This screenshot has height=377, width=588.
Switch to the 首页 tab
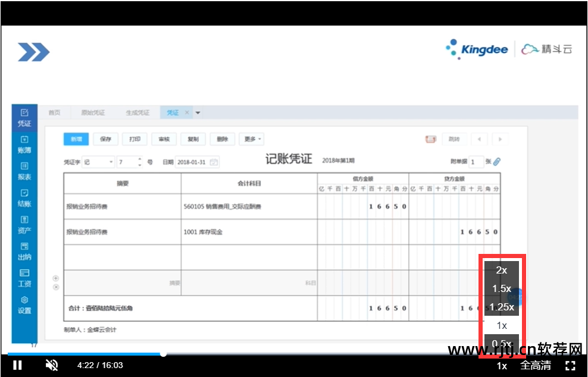pos(54,112)
